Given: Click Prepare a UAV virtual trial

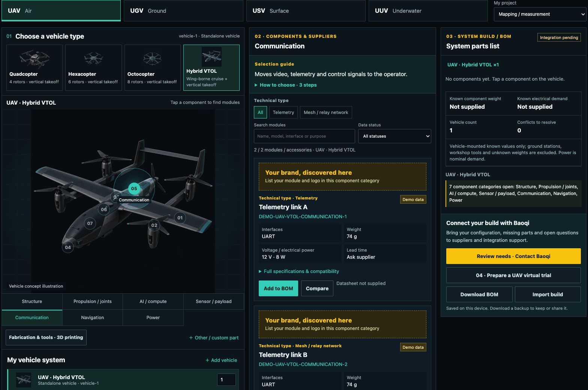Looking at the screenshot, I should tap(513, 275).
